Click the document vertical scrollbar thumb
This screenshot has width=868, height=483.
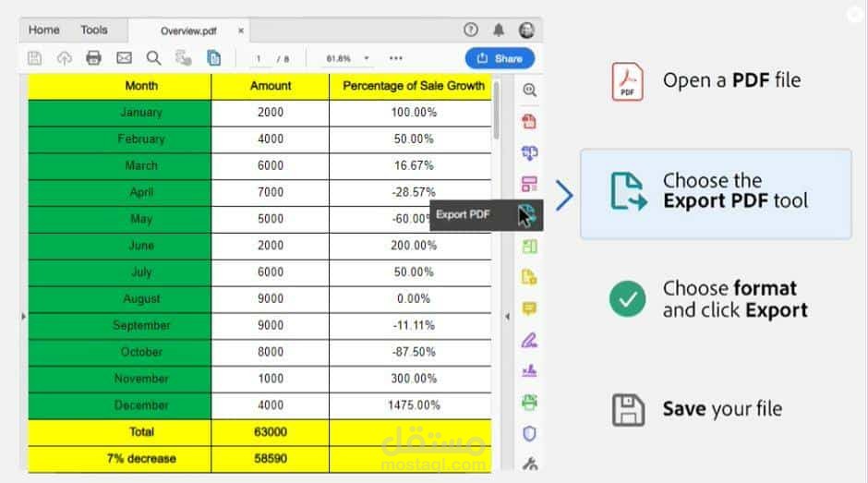pyautogui.click(x=497, y=110)
